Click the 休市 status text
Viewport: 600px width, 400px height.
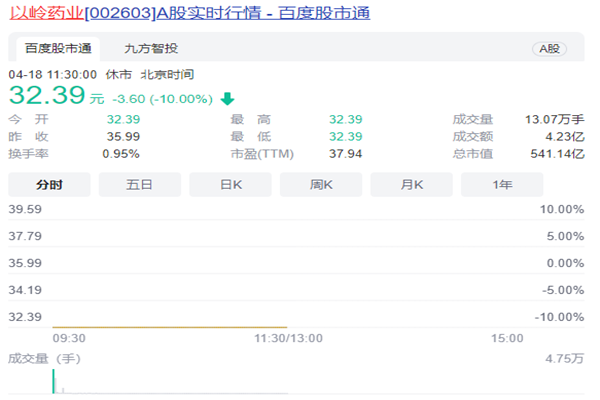tap(119, 74)
